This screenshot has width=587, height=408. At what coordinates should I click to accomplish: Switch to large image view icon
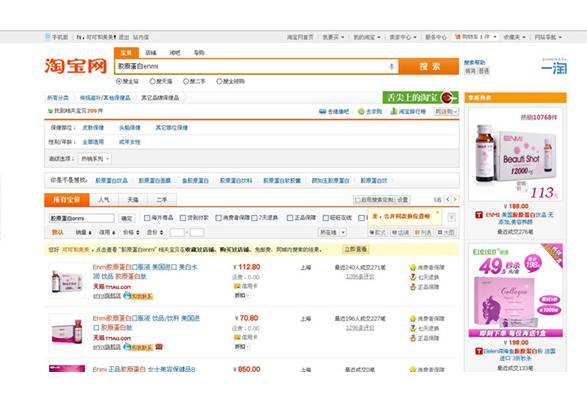click(446, 232)
